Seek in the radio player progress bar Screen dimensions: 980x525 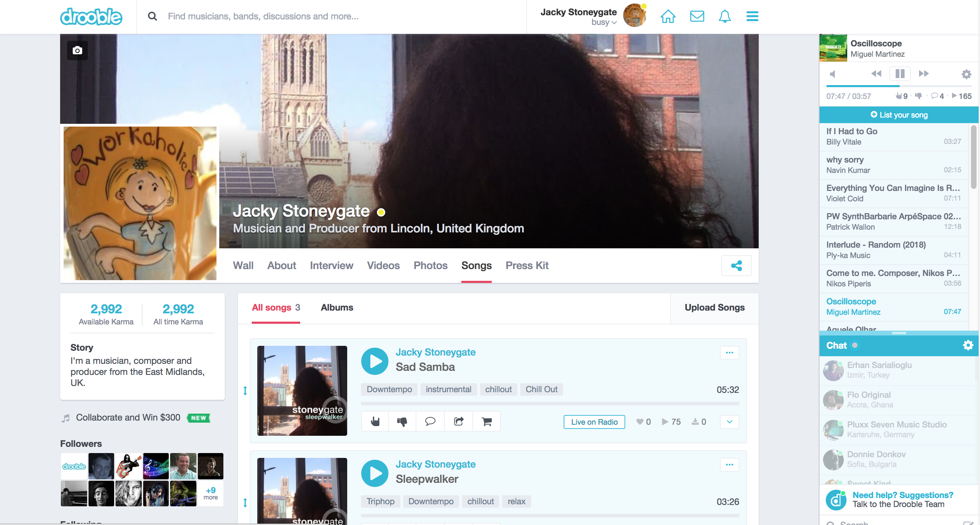(x=899, y=86)
